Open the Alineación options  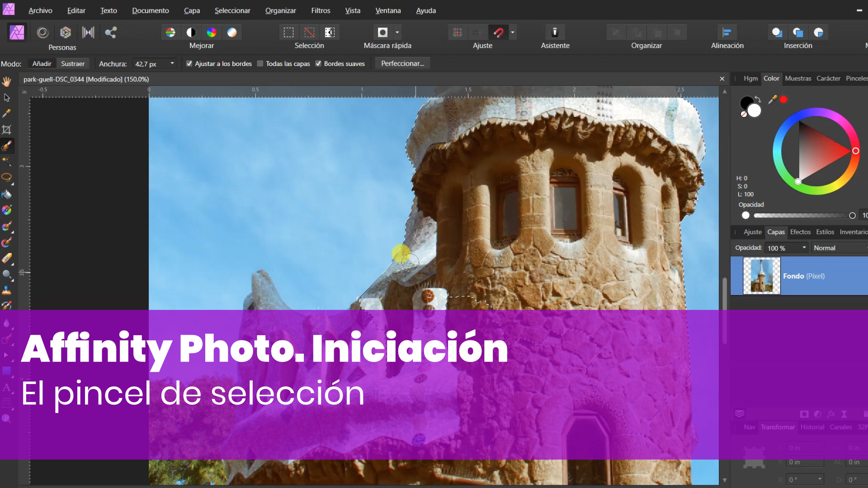[727, 33]
